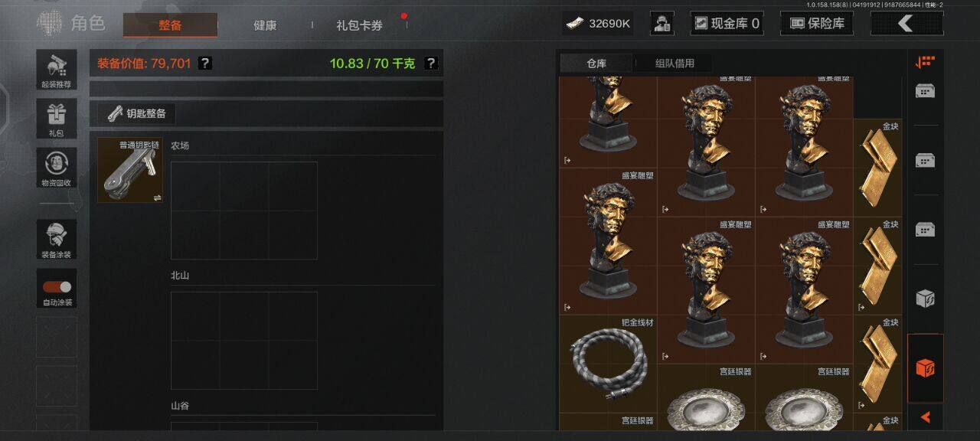
Task: Toggle the 自动涂装 auto-paint switch
Action: pos(57,288)
